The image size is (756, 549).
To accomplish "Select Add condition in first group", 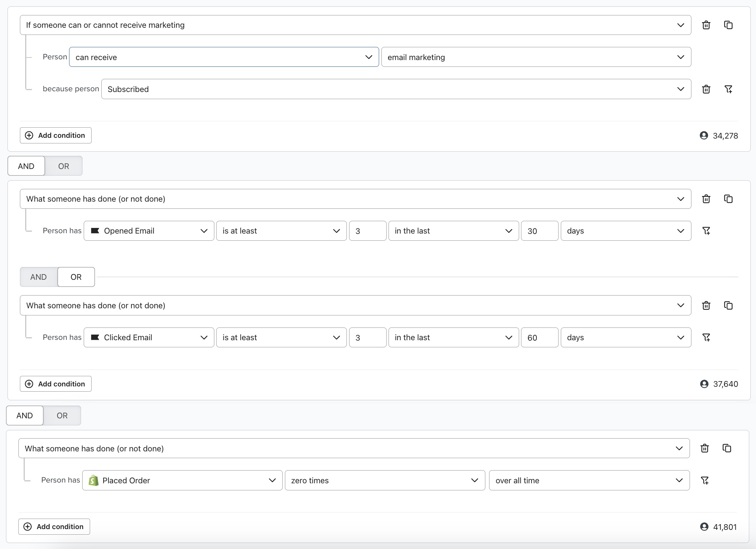I will (55, 134).
